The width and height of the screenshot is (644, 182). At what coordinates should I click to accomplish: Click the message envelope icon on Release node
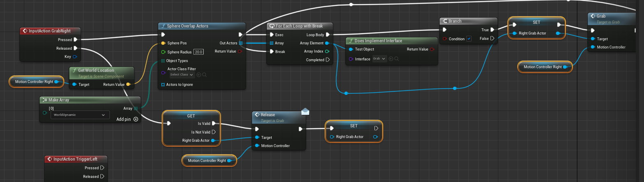[305, 111]
